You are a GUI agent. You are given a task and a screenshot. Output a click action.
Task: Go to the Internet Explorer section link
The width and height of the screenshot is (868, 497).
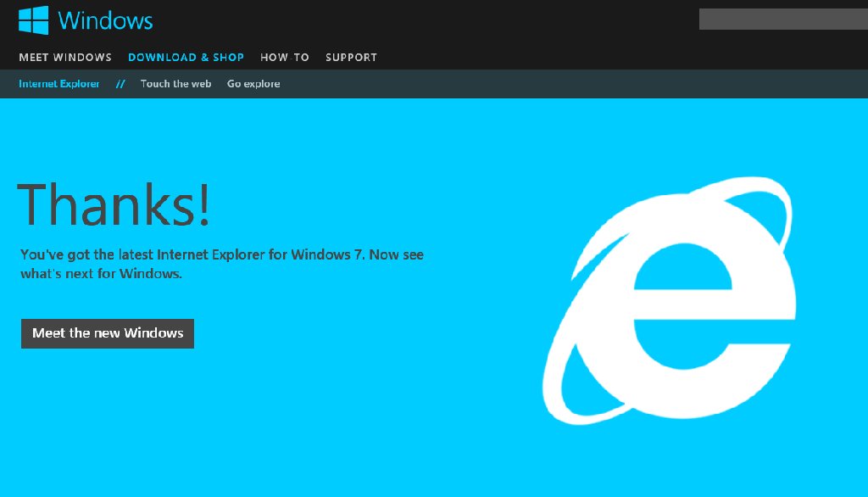[x=59, y=84]
